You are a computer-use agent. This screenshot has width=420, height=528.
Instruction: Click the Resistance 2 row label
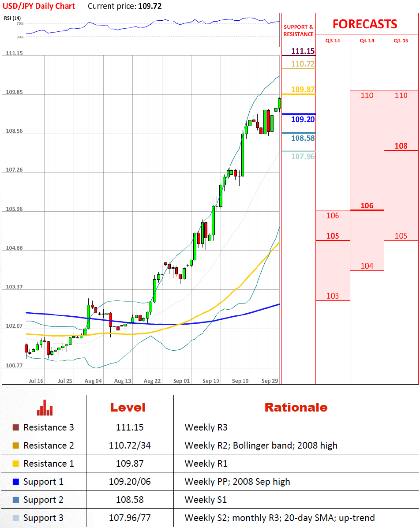pos(49,446)
